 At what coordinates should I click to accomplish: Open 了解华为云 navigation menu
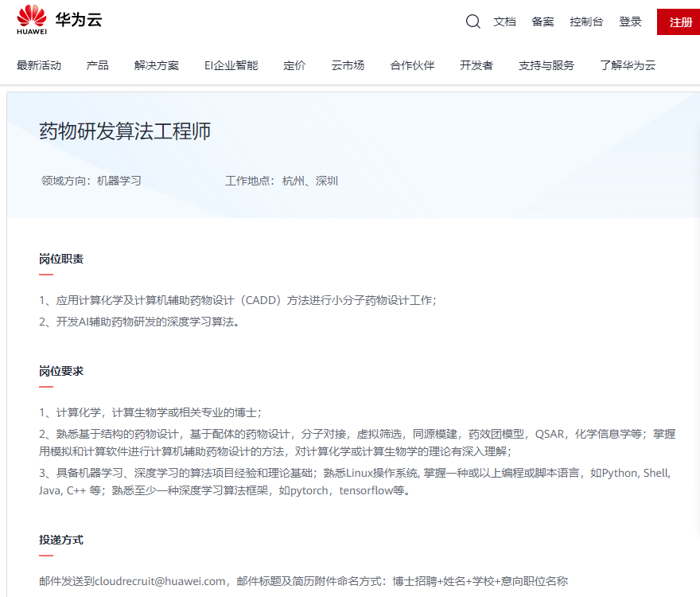click(628, 65)
